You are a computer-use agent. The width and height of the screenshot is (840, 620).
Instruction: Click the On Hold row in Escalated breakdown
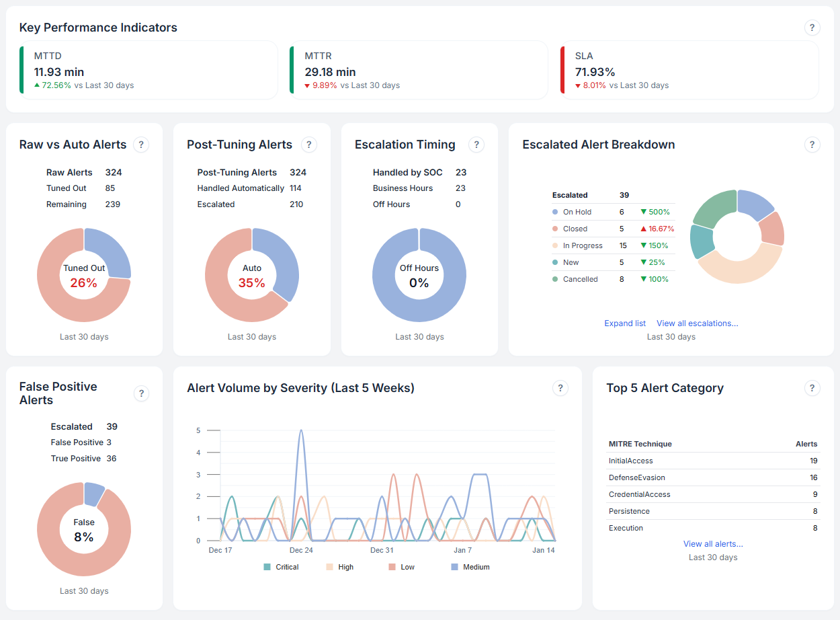614,212
